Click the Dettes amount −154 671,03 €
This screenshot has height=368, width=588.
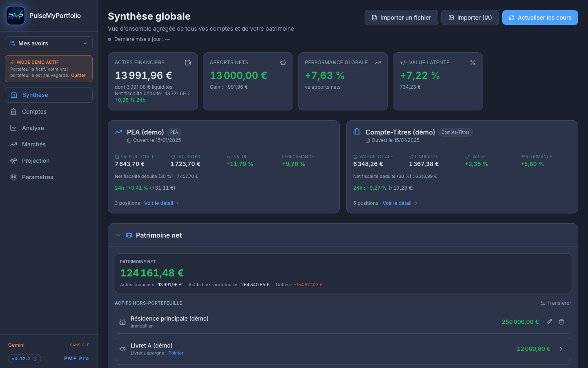(308, 285)
